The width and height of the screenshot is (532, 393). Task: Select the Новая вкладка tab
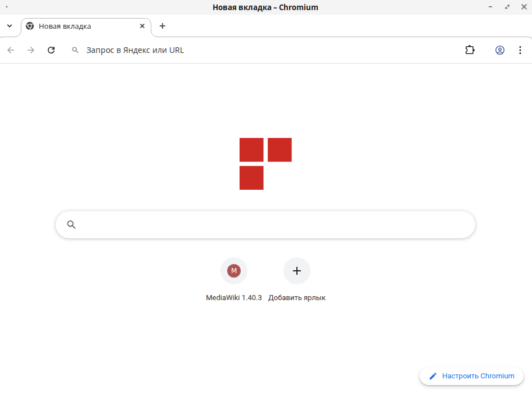79,26
